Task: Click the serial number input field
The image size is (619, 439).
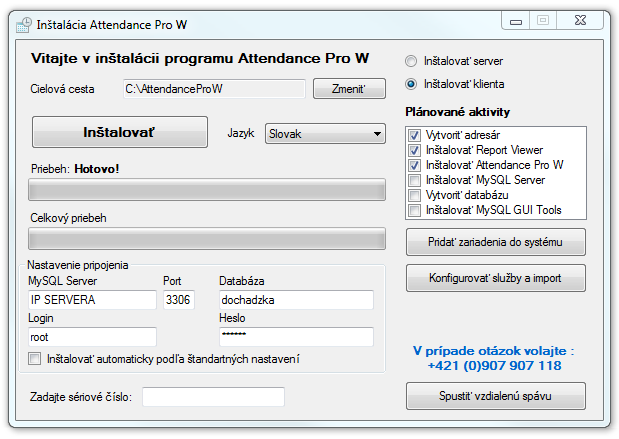Action: 213,397
